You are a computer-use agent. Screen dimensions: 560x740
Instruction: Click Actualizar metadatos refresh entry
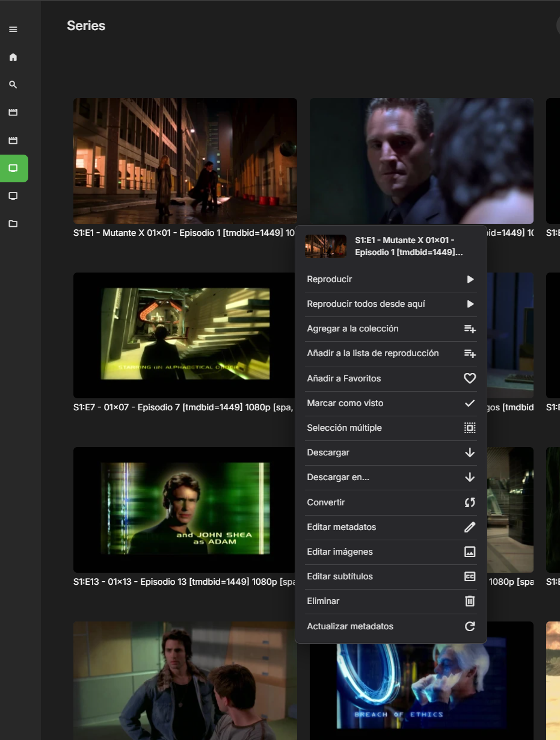click(x=350, y=626)
